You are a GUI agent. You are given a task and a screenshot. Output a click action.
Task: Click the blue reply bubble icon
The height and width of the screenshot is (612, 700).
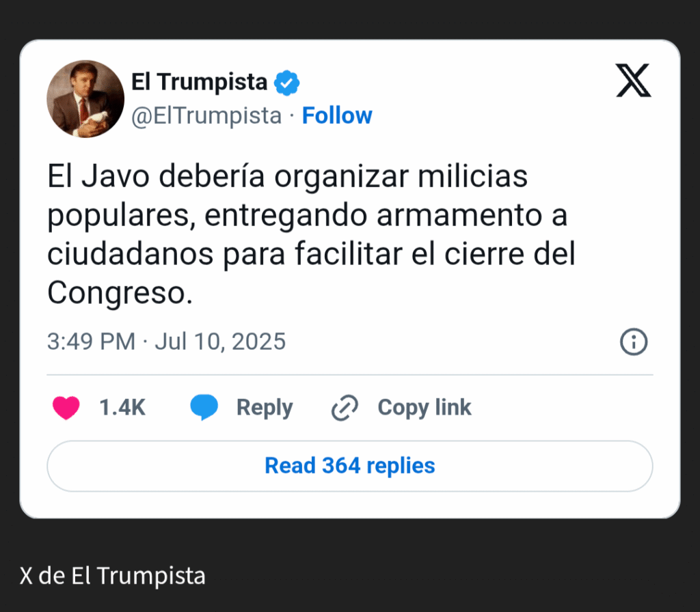204,408
